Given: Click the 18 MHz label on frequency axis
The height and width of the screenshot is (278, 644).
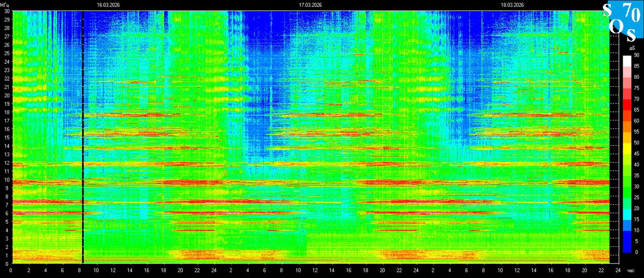Looking at the screenshot, I should (x=7, y=112).
